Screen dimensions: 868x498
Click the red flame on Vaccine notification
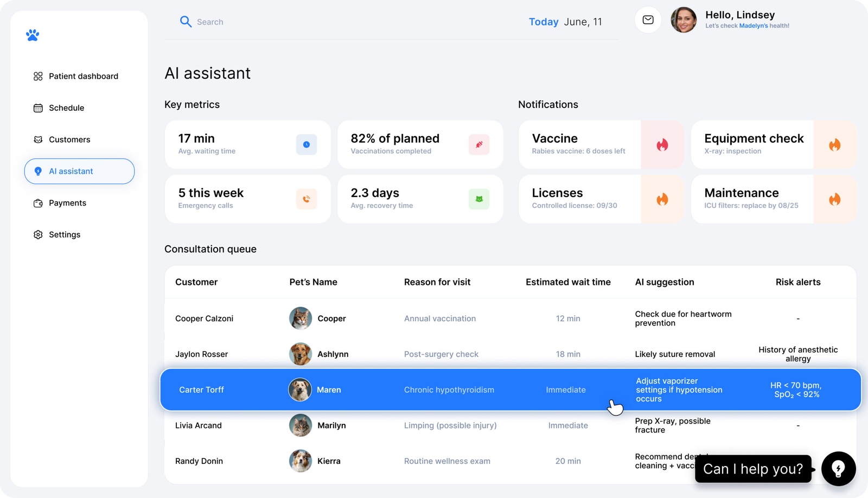click(x=662, y=145)
